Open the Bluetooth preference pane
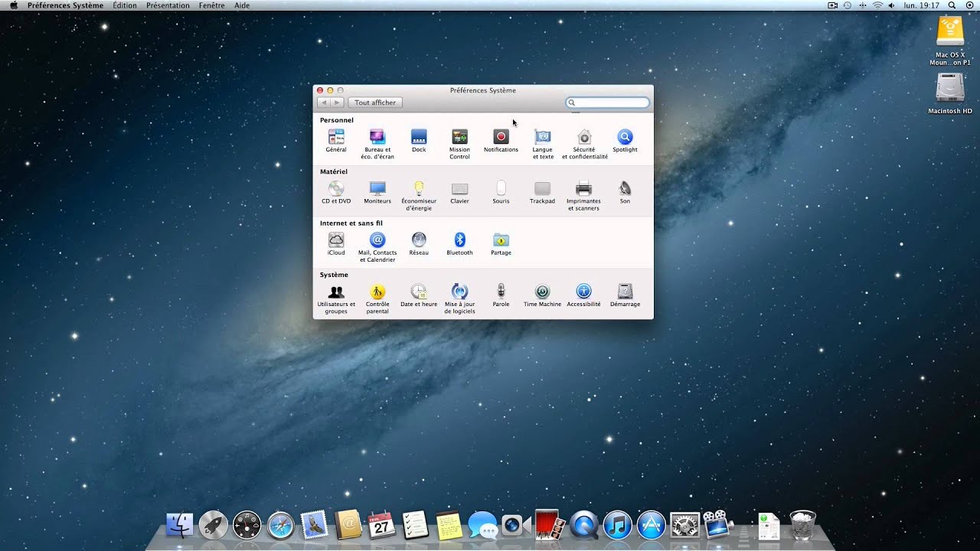Screen dimensions: 980x551 459,243
